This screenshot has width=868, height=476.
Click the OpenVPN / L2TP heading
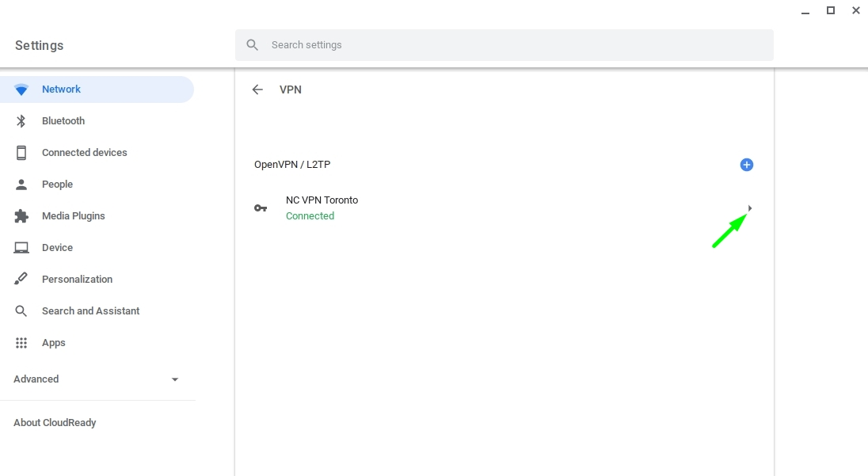coord(292,165)
